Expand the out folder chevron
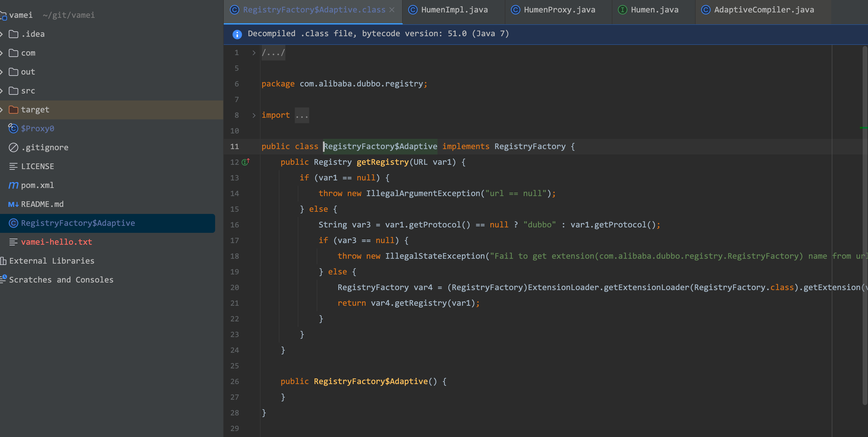This screenshot has width=868, height=437. coord(1,72)
